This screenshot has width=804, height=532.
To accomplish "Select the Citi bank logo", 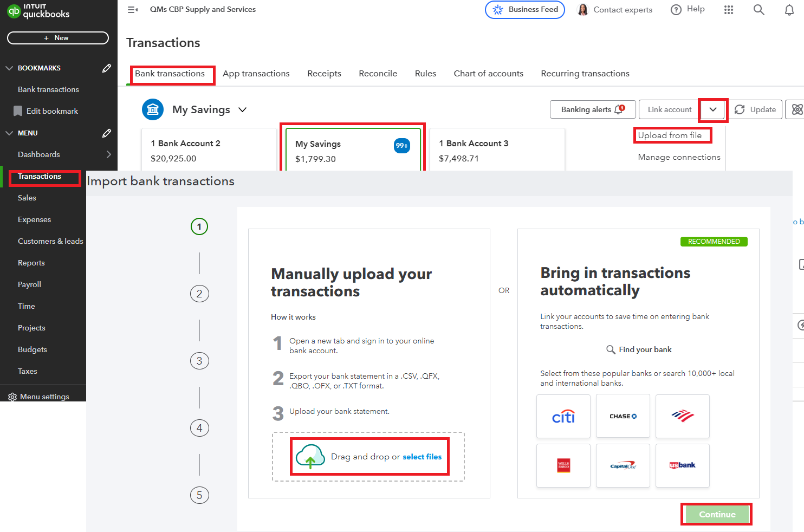I will pos(563,416).
